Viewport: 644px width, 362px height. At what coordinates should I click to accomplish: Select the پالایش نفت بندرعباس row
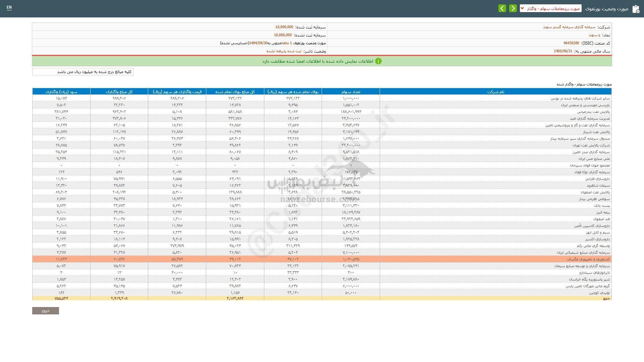coord(593,112)
